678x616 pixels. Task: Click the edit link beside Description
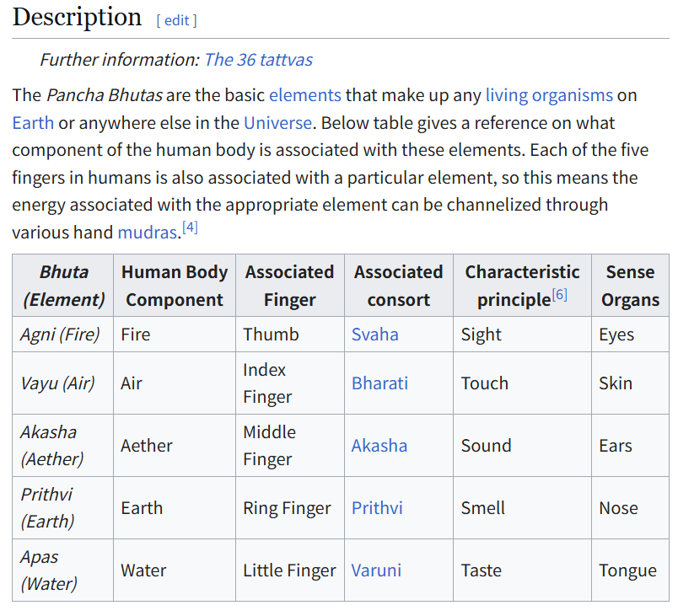[176, 20]
